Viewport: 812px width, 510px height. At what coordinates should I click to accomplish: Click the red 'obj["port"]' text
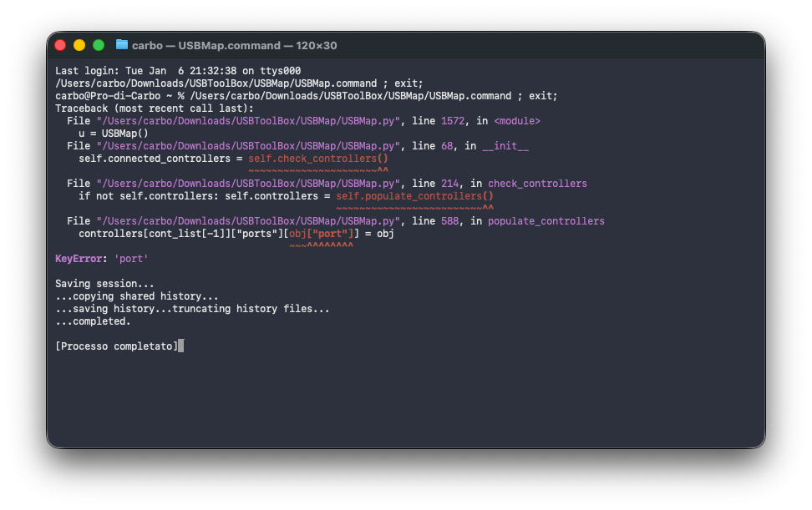coord(321,234)
